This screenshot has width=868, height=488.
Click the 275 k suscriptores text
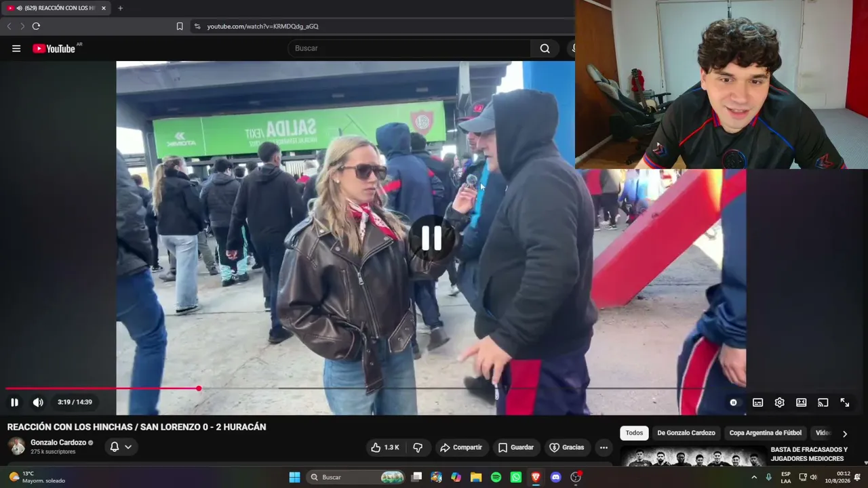click(x=53, y=452)
